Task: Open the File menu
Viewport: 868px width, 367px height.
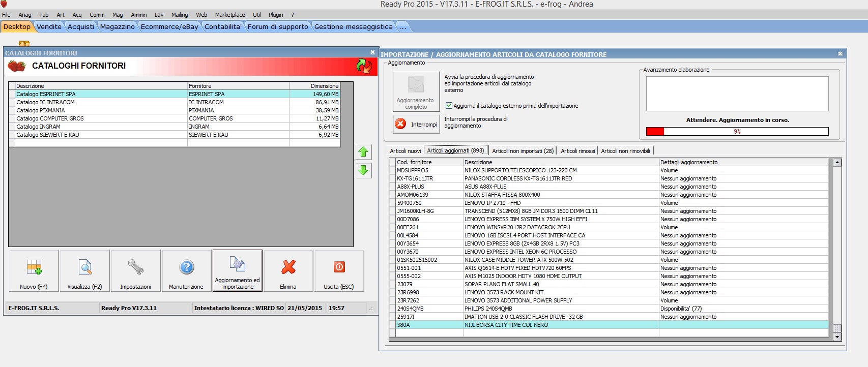Action: [6, 15]
